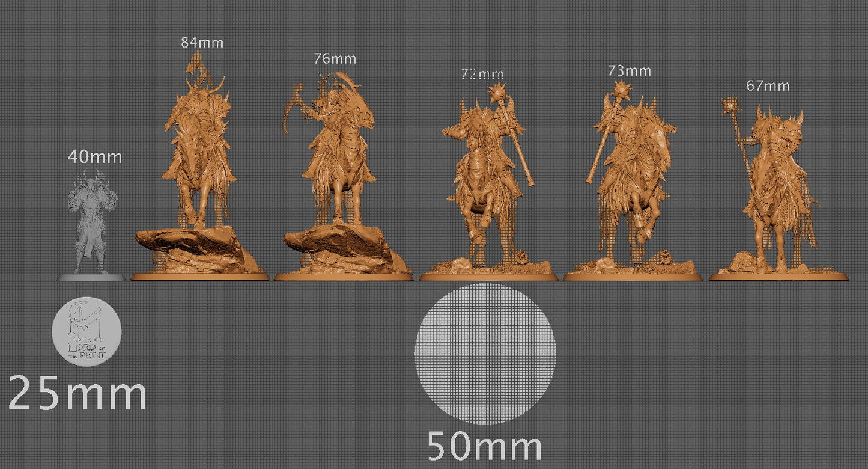The width and height of the screenshot is (868, 469).
Task: Expand the 76mm height label
Action: (x=335, y=59)
